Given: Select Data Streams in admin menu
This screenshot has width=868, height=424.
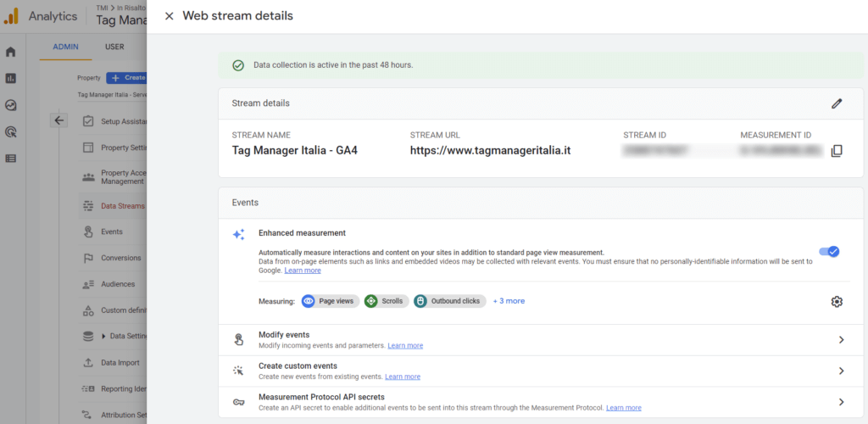Looking at the screenshot, I should [113, 206].
